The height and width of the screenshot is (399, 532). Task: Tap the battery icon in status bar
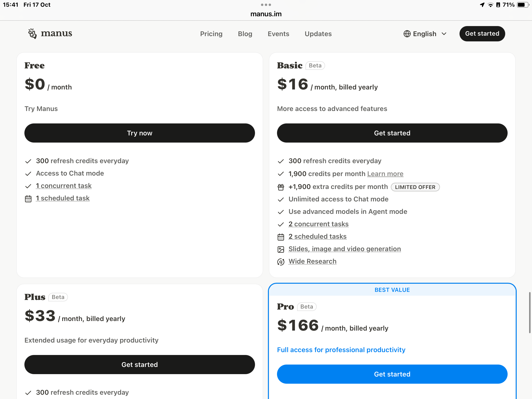click(522, 5)
